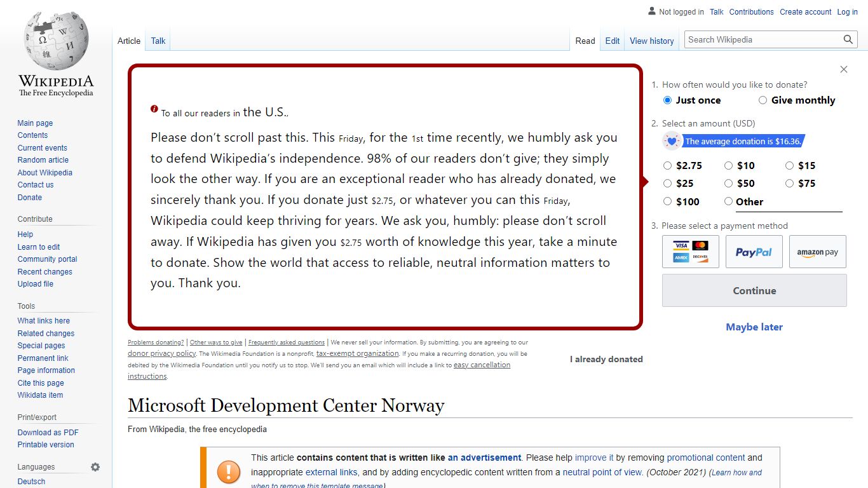868x488 pixels.
Task: Click Contact us link
Action: pyautogui.click(x=36, y=185)
